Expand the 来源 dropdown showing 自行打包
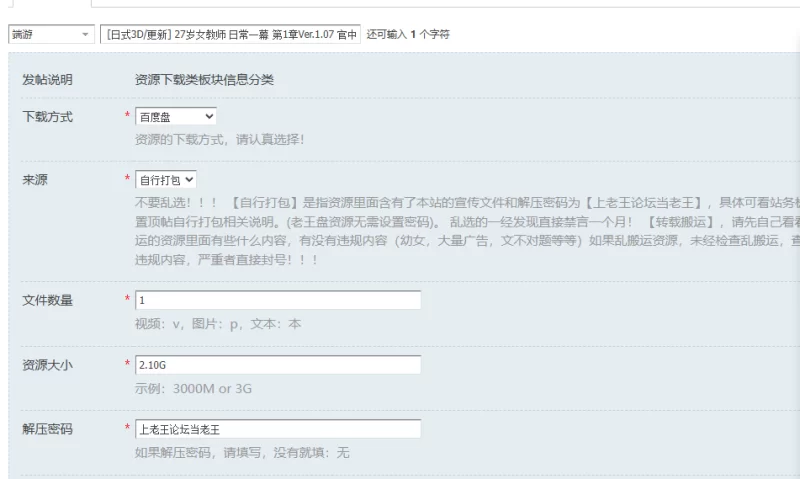Viewport: 800px width, 479px height. (x=165, y=180)
